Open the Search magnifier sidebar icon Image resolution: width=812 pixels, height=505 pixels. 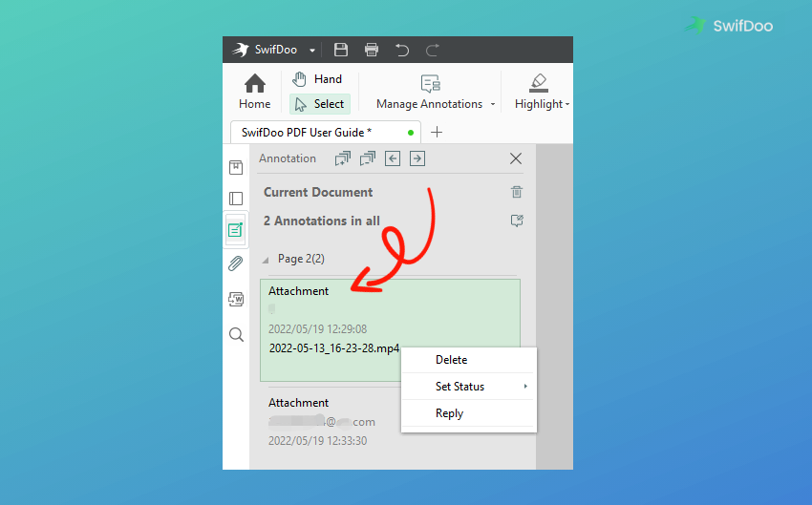point(236,335)
